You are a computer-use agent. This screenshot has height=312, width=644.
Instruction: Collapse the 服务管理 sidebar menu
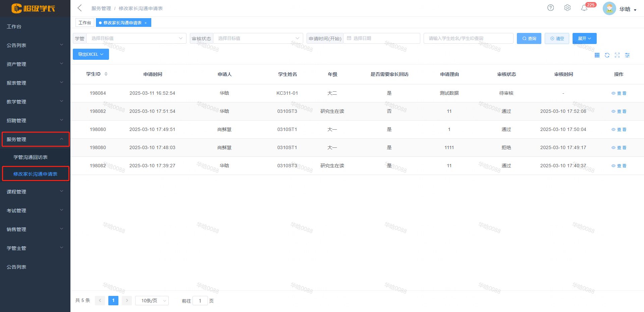tap(35, 139)
